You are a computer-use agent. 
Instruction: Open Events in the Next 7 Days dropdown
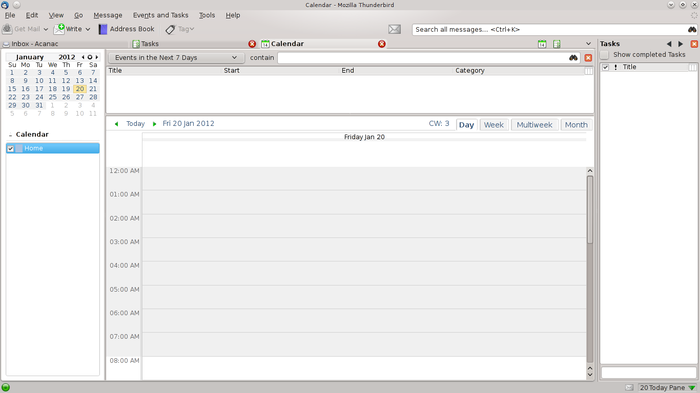tap(176, 58)
